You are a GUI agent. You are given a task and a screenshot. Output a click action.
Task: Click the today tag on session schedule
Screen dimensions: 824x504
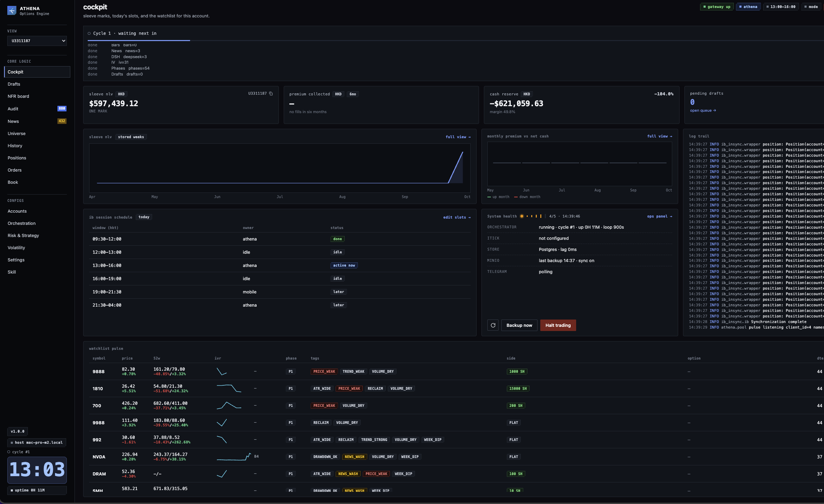click(144, 217)
